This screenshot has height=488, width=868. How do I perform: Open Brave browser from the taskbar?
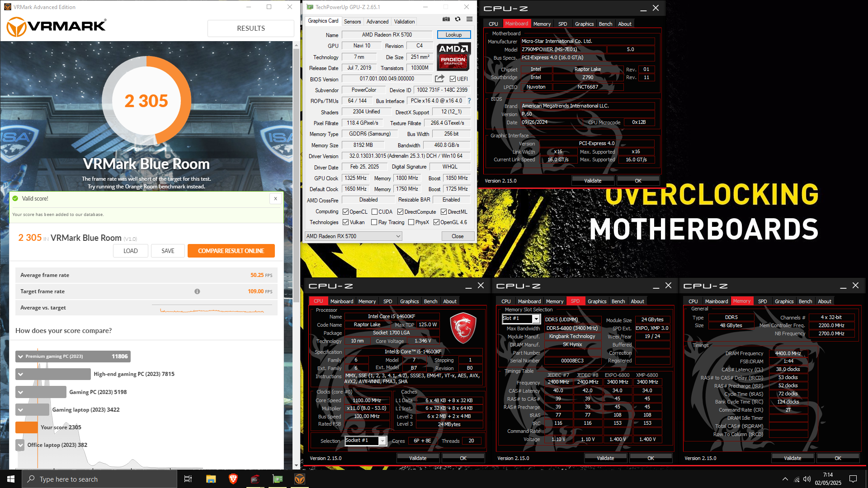pos(233,479)
